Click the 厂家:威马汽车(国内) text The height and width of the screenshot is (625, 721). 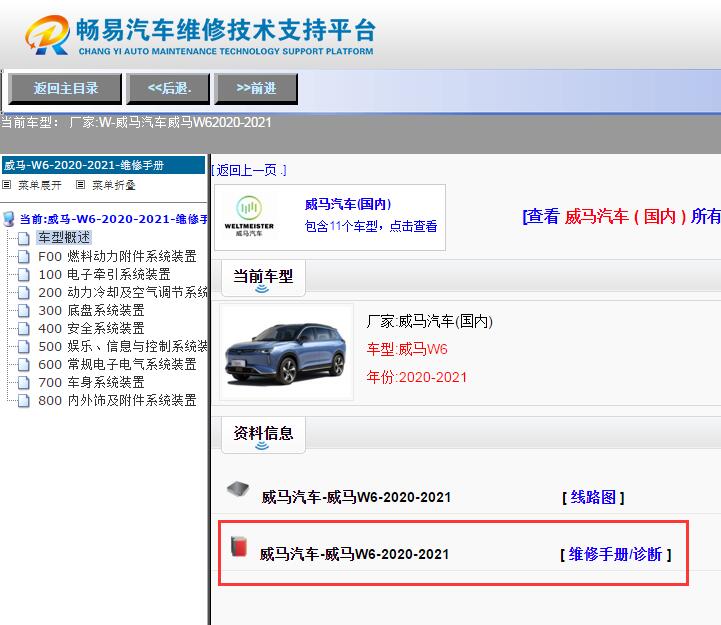click(x=429, y=321)
